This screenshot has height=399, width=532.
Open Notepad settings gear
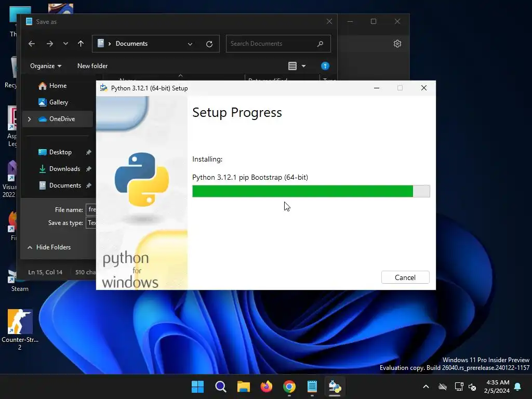(397, 44)
